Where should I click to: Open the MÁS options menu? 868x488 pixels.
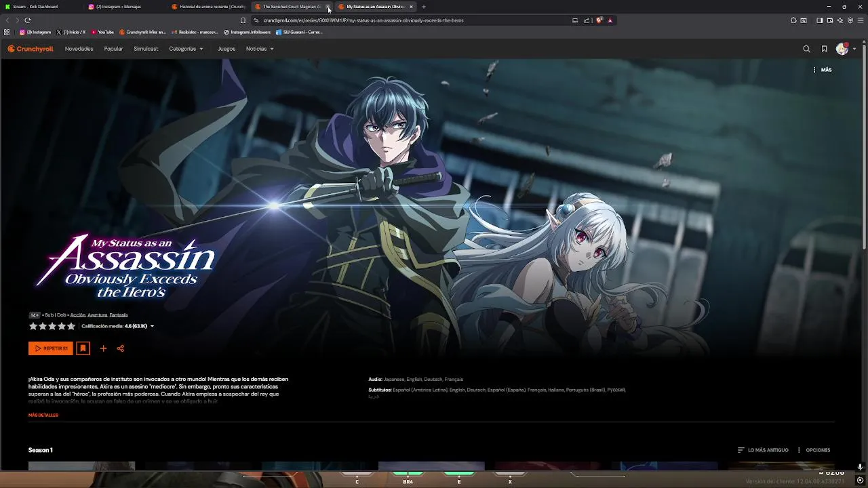click(x=822, y=70)
